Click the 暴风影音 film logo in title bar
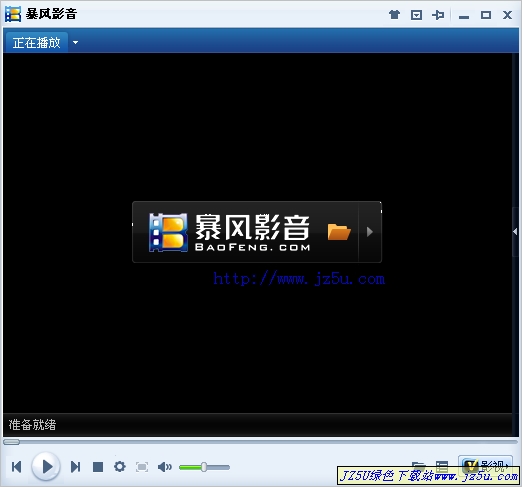This screenshot has height=487, width=522. 13,14
